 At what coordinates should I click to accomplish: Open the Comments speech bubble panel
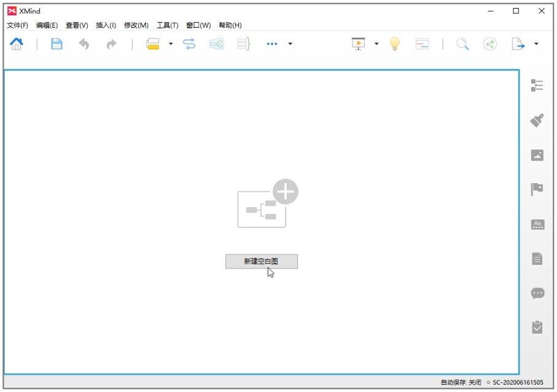coord(537,293)
